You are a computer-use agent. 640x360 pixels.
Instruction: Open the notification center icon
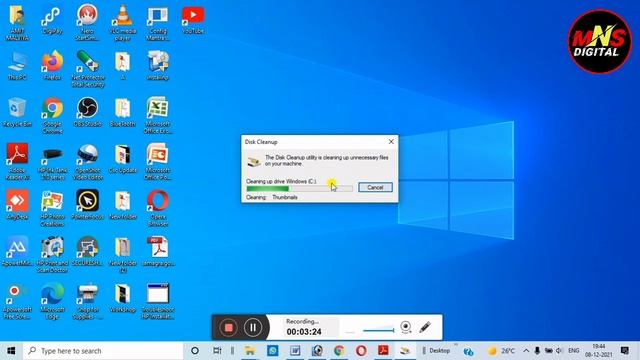624,351
